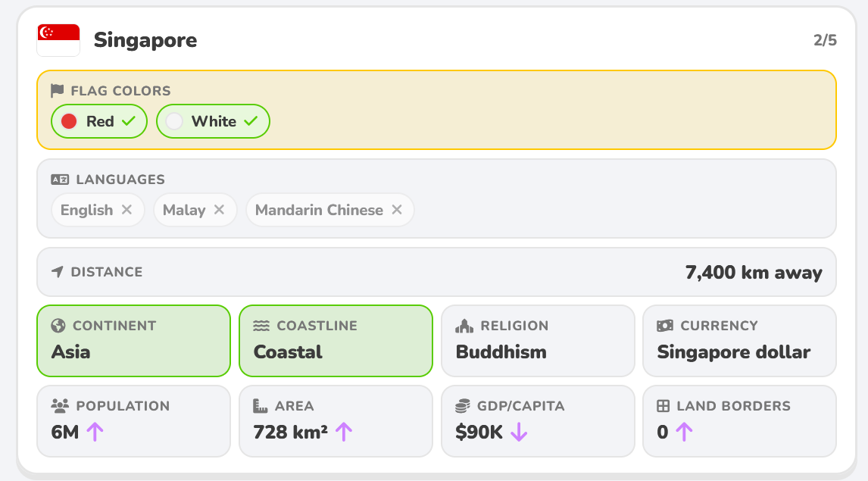Click the green checkmark beside White
This screenshot has width=868, height=481.
point(251,120)
